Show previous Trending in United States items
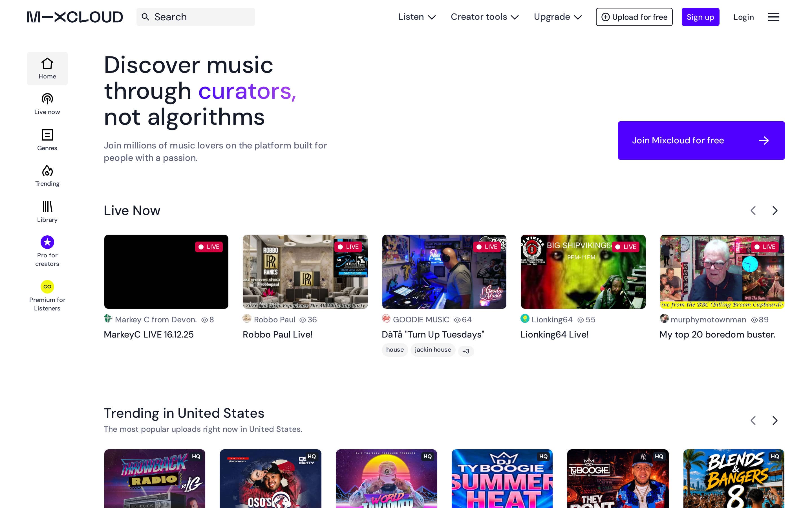This screenshot has height=508, width=812. 753,420
